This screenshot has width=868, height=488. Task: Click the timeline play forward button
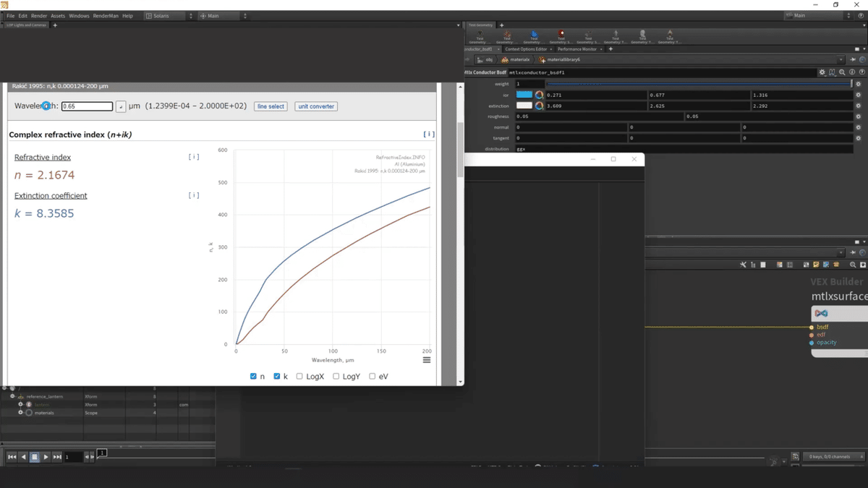46,457
